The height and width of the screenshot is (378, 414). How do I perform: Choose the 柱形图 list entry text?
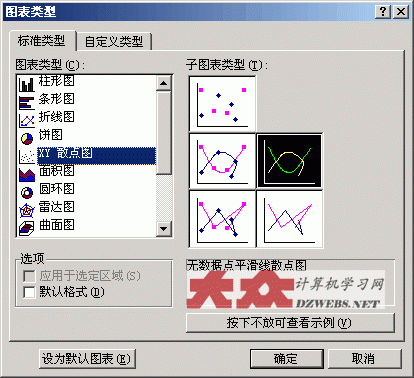56,81
